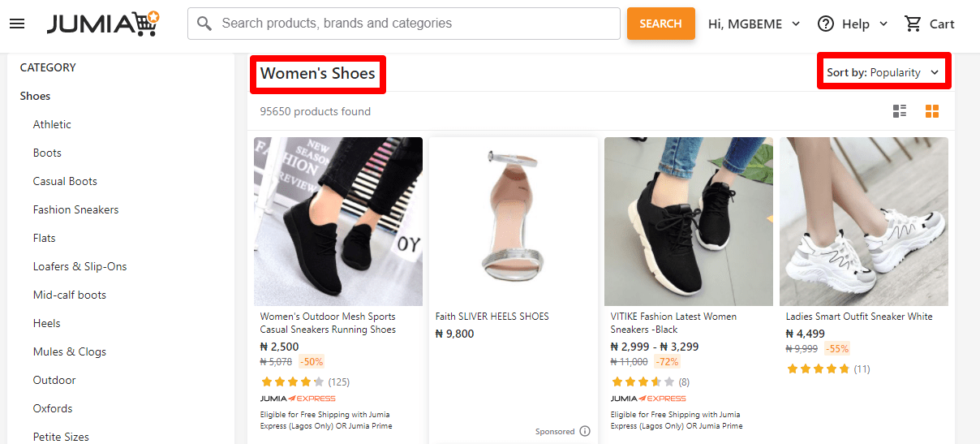Click the shopping cart icon
980x444 pixels.
coord(913,24)
